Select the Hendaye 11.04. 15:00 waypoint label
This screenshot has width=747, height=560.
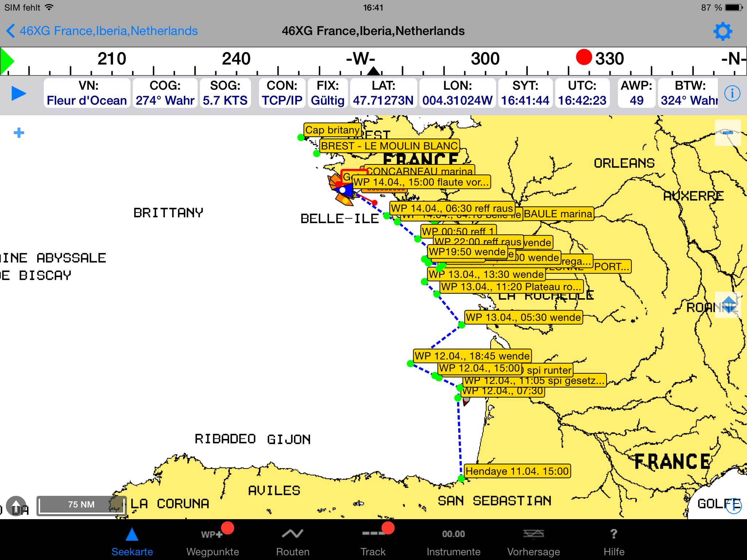(517, 471)
